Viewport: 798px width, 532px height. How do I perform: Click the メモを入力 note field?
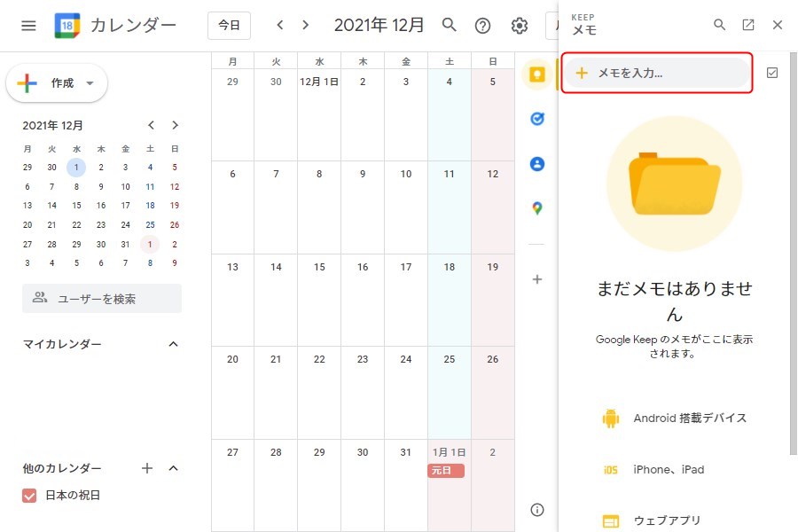[657, 73]
